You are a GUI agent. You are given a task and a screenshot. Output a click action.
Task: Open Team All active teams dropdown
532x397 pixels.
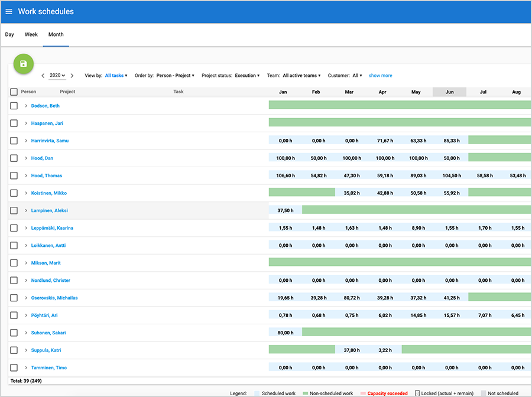click(x=301, y=76)
